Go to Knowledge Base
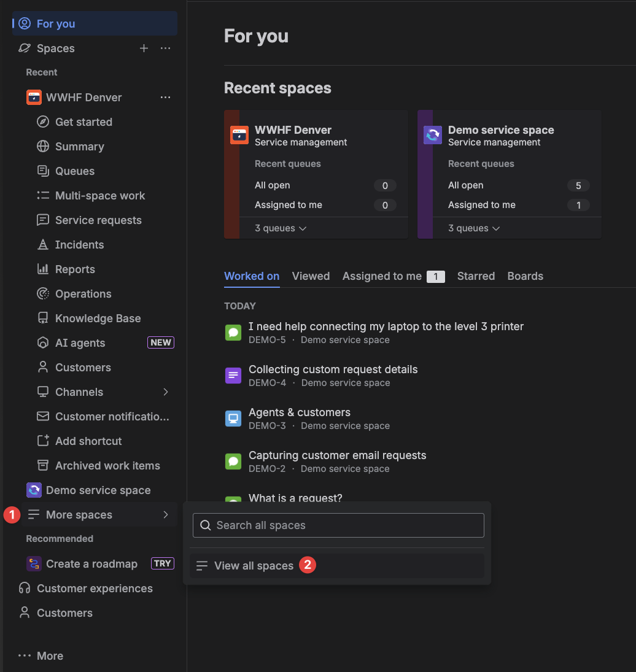Viewport: 636px width, 672px height. click(98, 319)
